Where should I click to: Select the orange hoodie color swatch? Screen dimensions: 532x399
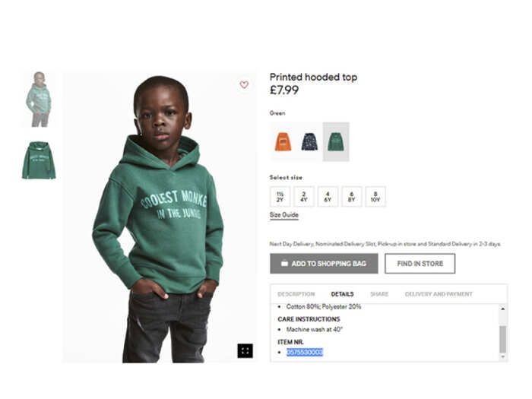[x=283, y=141]
